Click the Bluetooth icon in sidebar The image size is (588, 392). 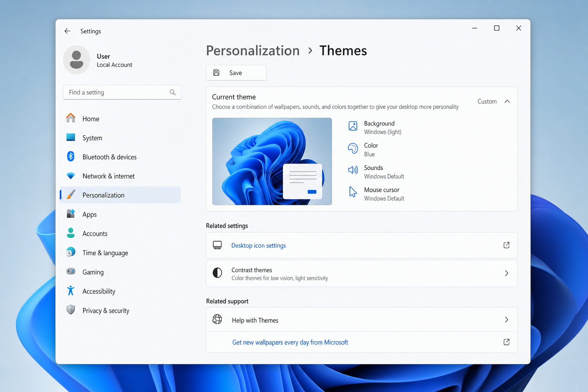click(71, 156)
